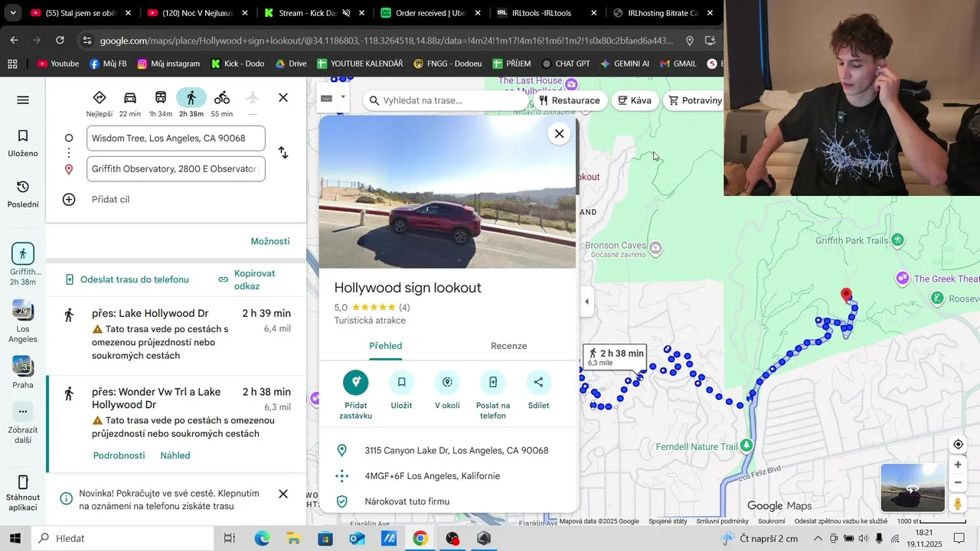Claim business via Nárokovat tuto firmu

447,501
